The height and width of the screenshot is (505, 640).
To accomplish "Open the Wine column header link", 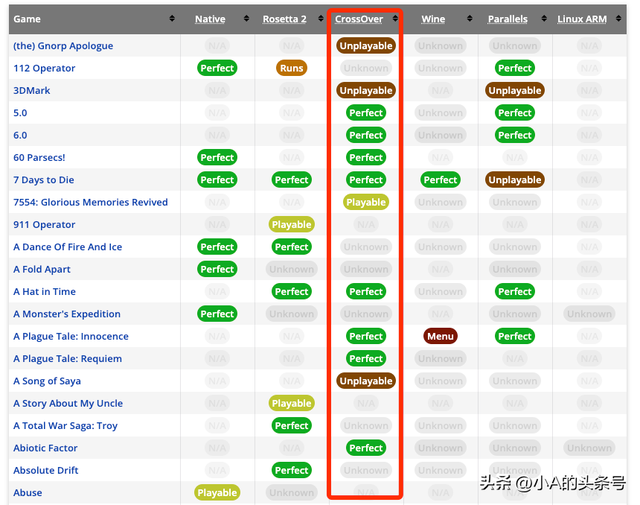I will click(x=433, y=19).
